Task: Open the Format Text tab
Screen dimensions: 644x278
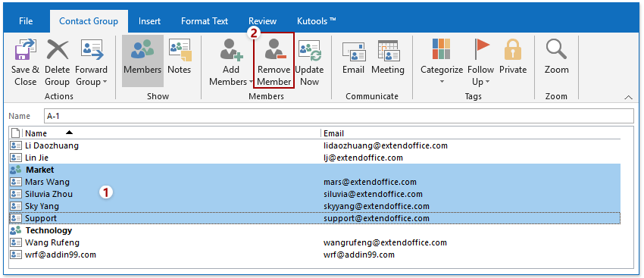Action: (205, 21)
